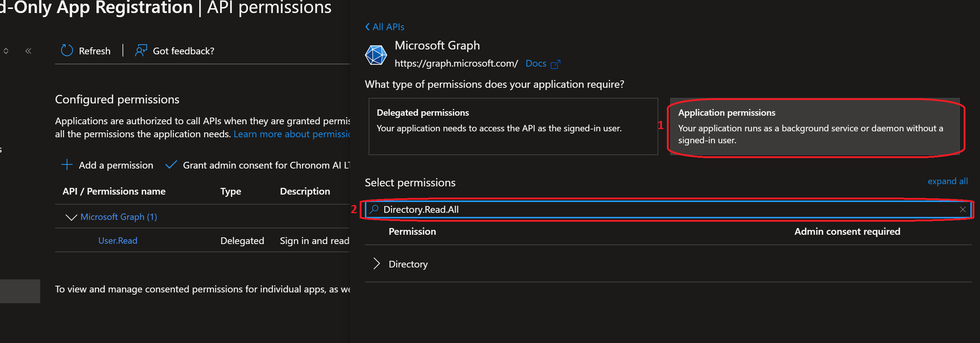
Task: Click the Got feedback smiley icon
Action: (x=141, y=51)
